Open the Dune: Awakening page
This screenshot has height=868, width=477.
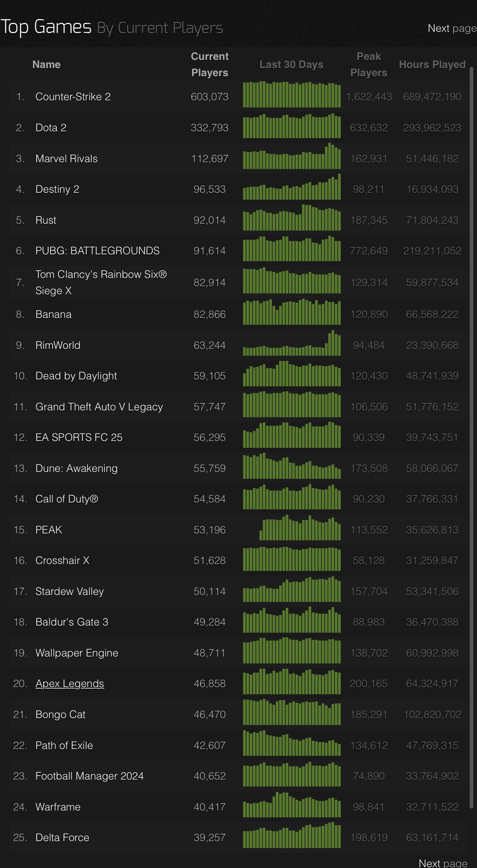pos(77,468)
